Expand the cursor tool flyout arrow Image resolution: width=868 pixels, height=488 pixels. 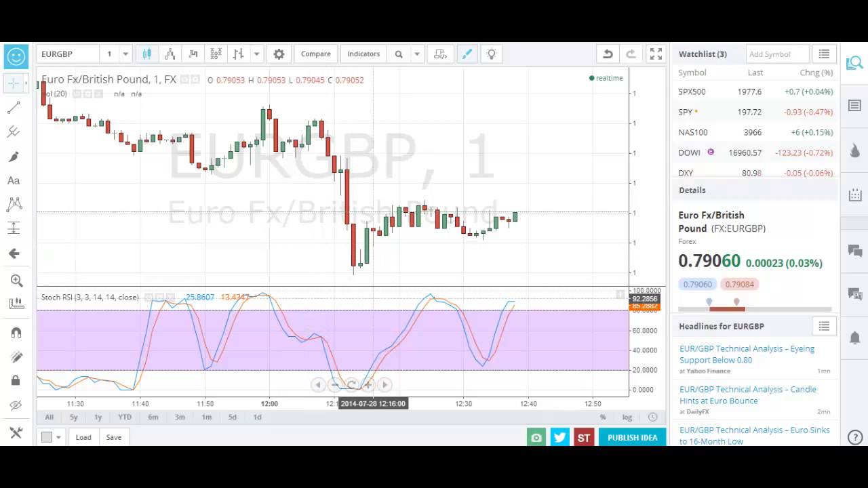26,83
